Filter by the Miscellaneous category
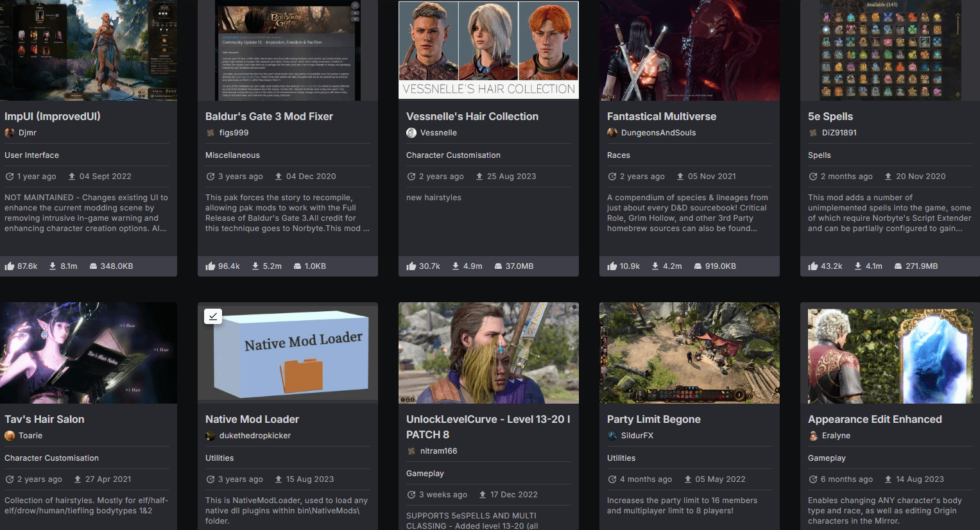 [232, 155]
